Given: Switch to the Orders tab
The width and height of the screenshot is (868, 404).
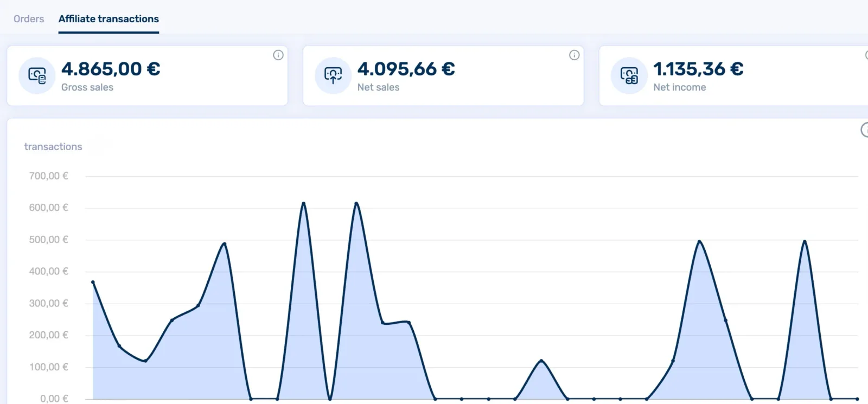Looking at the screenshot, I should pyautogui.click(x=29, y=19).
